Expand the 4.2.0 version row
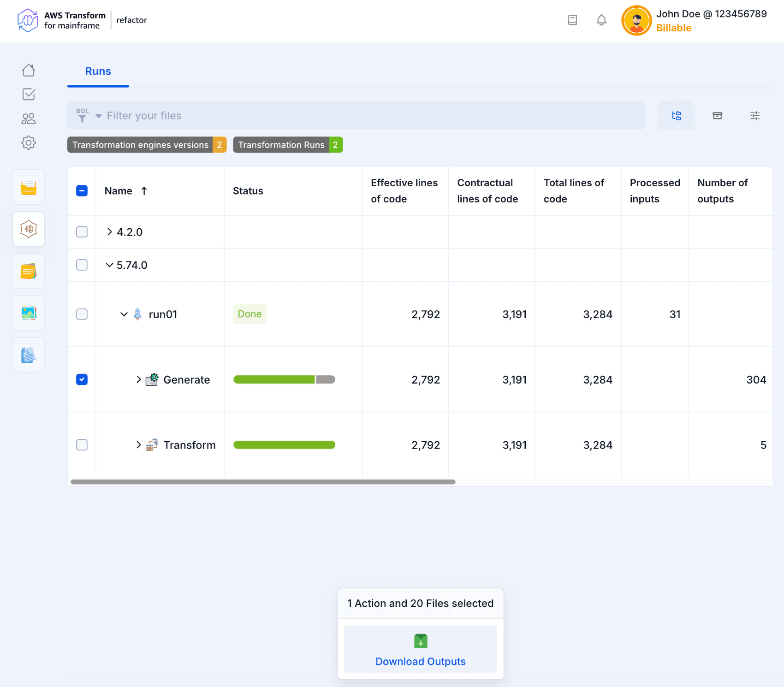Viewport: 784px width, 687px height. (x=109, y=232)
